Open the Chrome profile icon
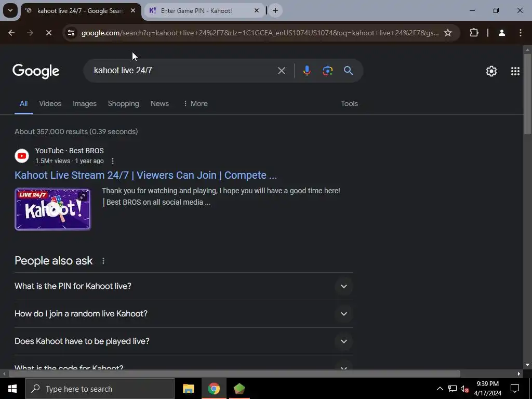The height and width of the screenshot is (399, 532). pos(502,33)
